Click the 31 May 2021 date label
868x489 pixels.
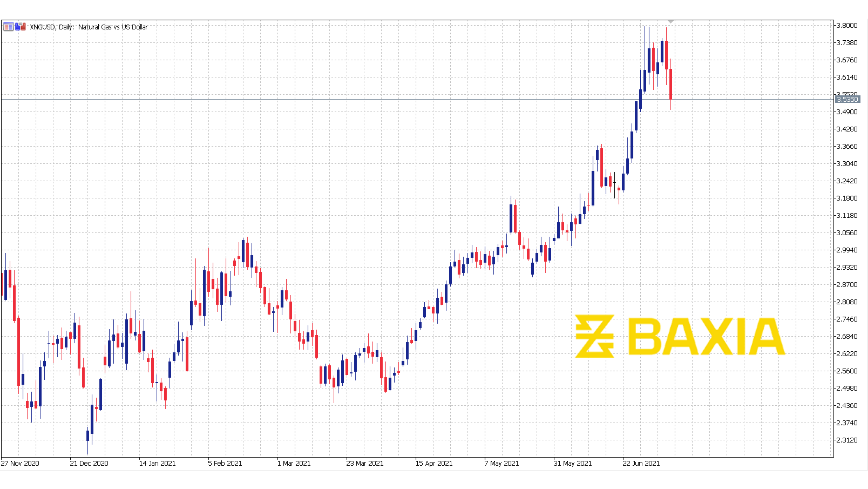coord(572,463)
